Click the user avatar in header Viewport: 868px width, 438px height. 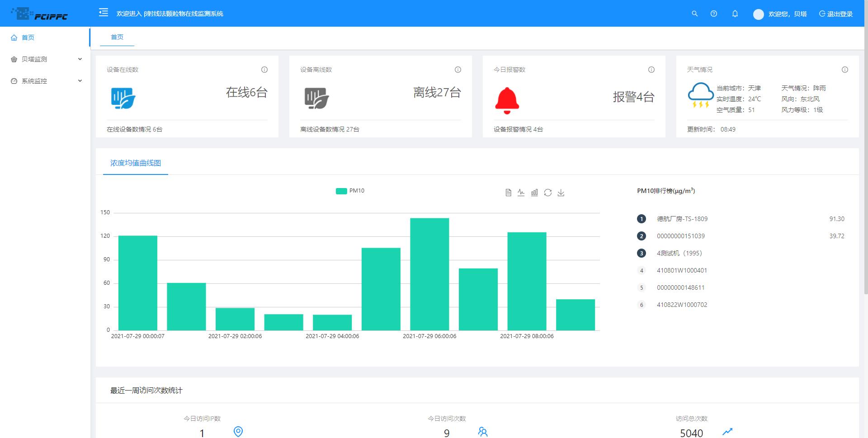758,14
